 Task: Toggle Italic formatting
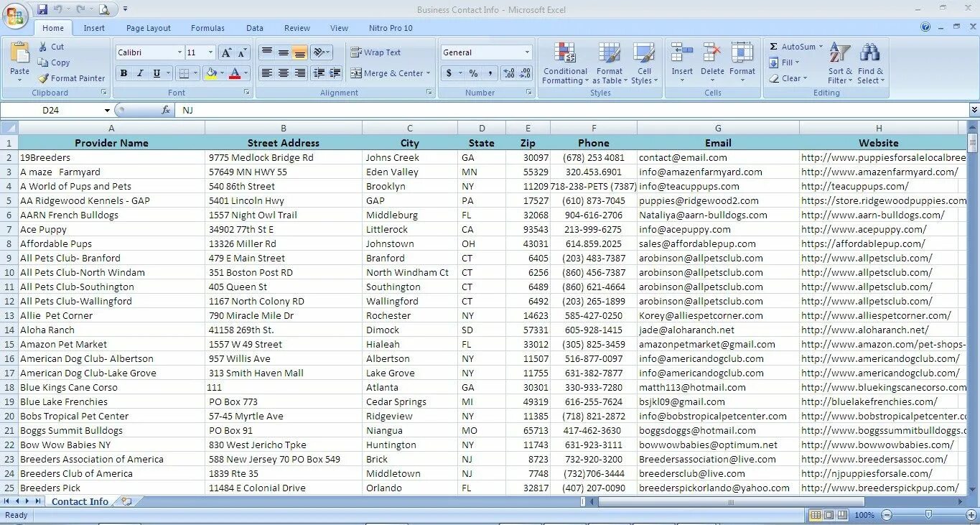pyautogui.click(x=140, y=73)
